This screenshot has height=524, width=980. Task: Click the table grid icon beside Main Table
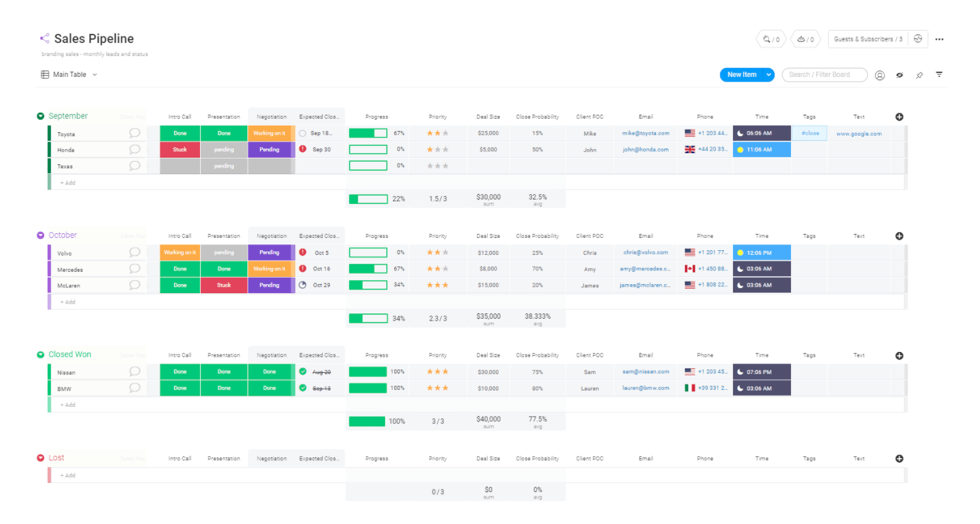pos(45,74)
